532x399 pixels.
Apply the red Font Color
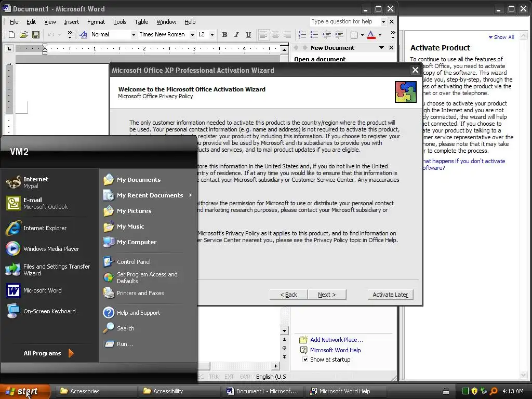[371, 35]
